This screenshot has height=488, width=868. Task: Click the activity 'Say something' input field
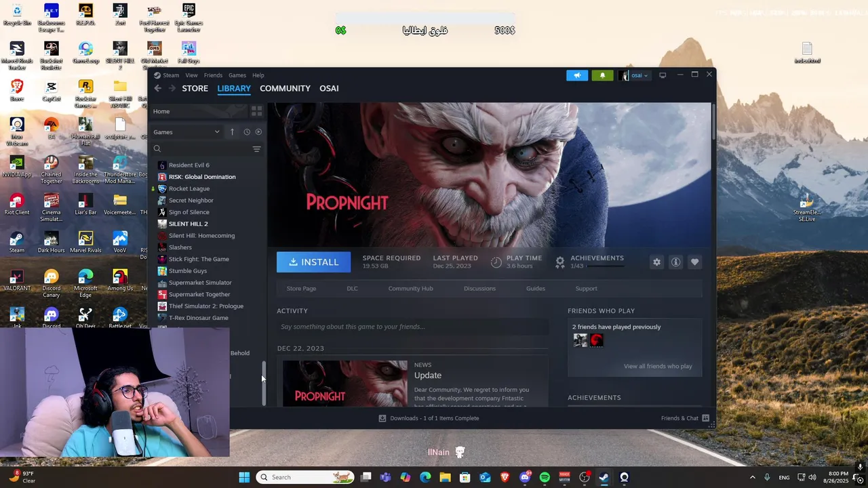tap(412, 327)
